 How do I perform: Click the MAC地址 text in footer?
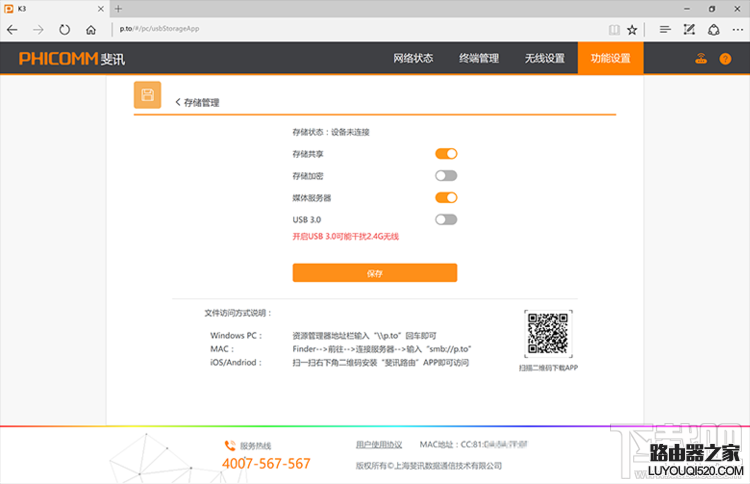(473, 445)
